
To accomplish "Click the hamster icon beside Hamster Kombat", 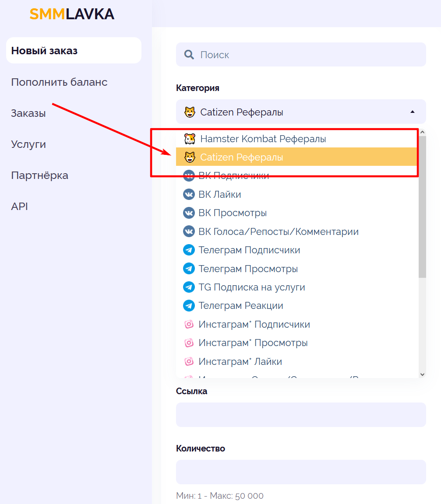I will [x=190, y=139].
